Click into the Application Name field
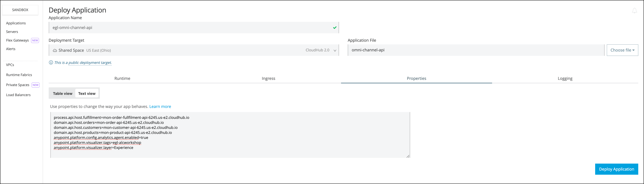The height and width of the screenshot is (184, 644). (x=190, y=28)
